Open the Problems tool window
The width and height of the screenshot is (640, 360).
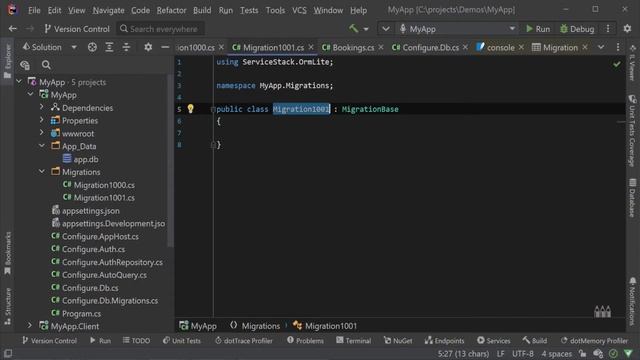(x=305, y=340)
